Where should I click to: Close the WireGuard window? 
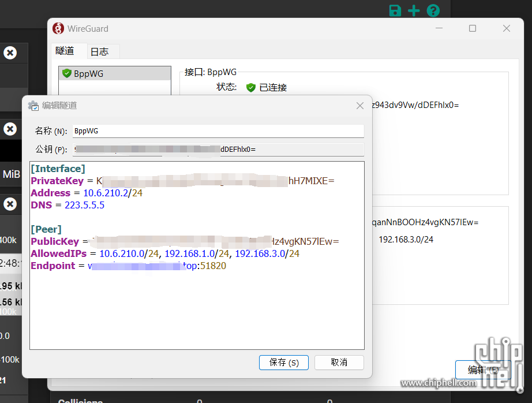[507, 28]
